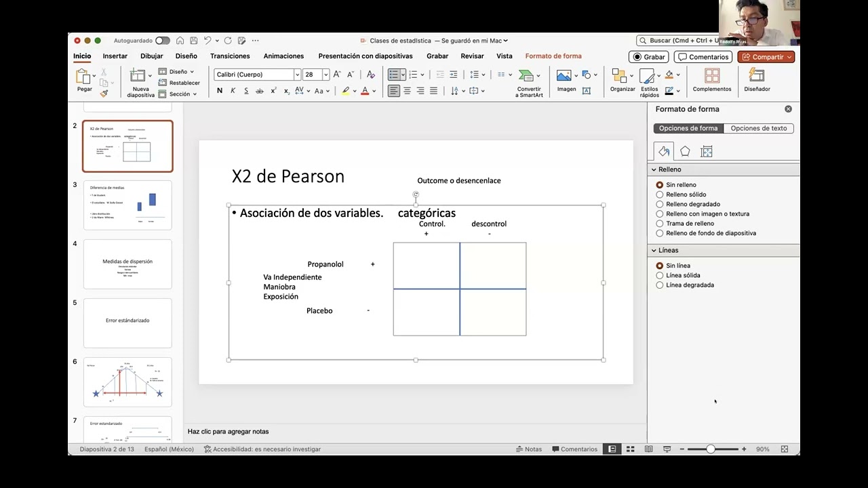Select Línea degradada line option
Image resolution: width=868 pixels, height=488 pixels.
[660, 285]
